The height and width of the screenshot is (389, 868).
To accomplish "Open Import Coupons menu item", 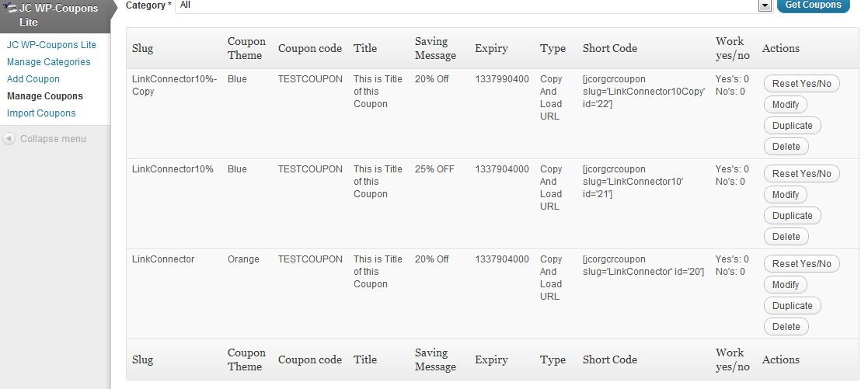I will click(x=41, y=113).
